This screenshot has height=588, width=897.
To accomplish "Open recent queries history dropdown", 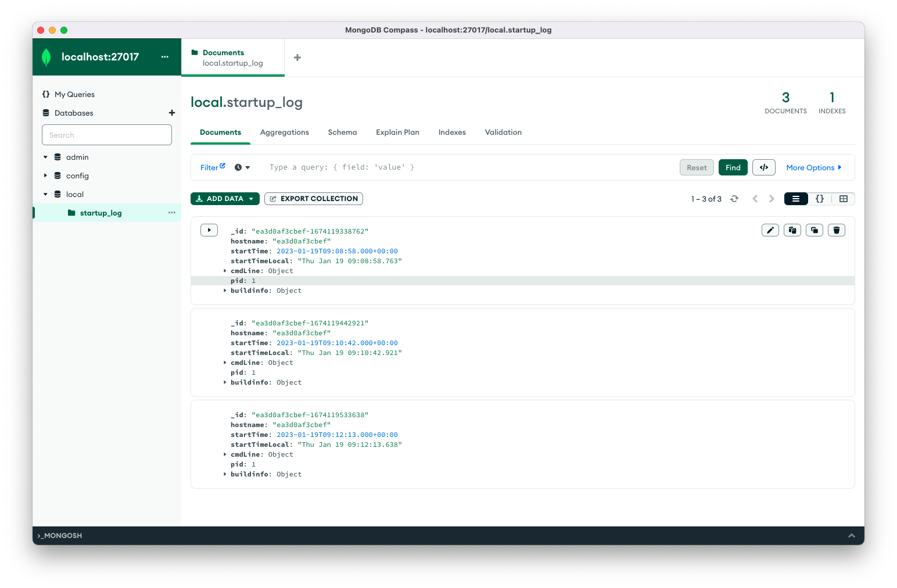I will 242,167.
